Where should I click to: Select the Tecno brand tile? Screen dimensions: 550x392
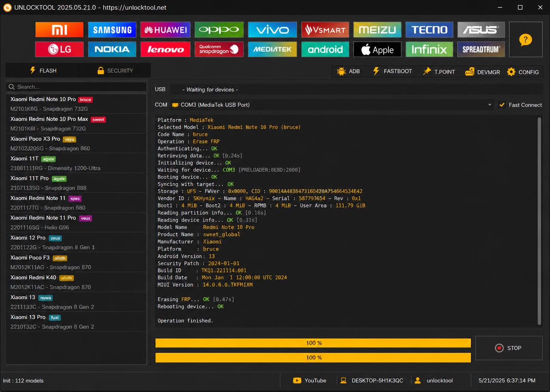pos(429,30)
